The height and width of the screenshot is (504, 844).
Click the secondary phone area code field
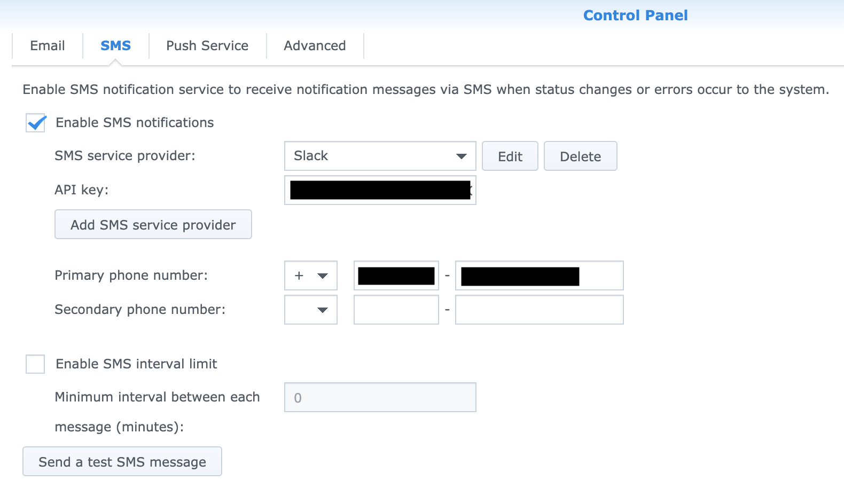(396, 310)
